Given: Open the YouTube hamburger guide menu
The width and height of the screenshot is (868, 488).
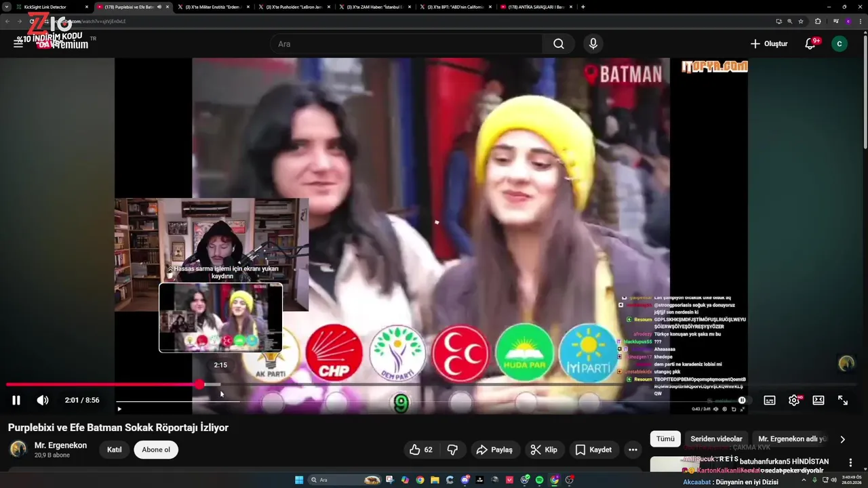Looking at the screenshot, I should [x=18, y=43].
